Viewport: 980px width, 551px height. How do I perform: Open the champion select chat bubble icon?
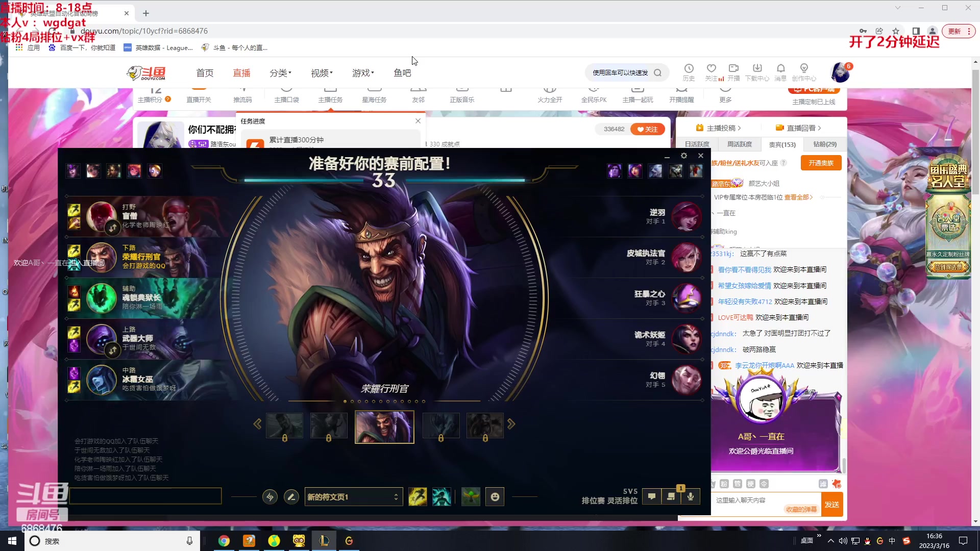pyautogui.click(x=652, y=496)
